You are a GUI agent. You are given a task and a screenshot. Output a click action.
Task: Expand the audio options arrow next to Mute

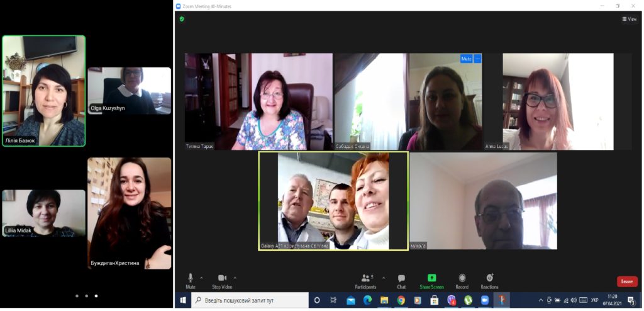(x=201, y=277)
